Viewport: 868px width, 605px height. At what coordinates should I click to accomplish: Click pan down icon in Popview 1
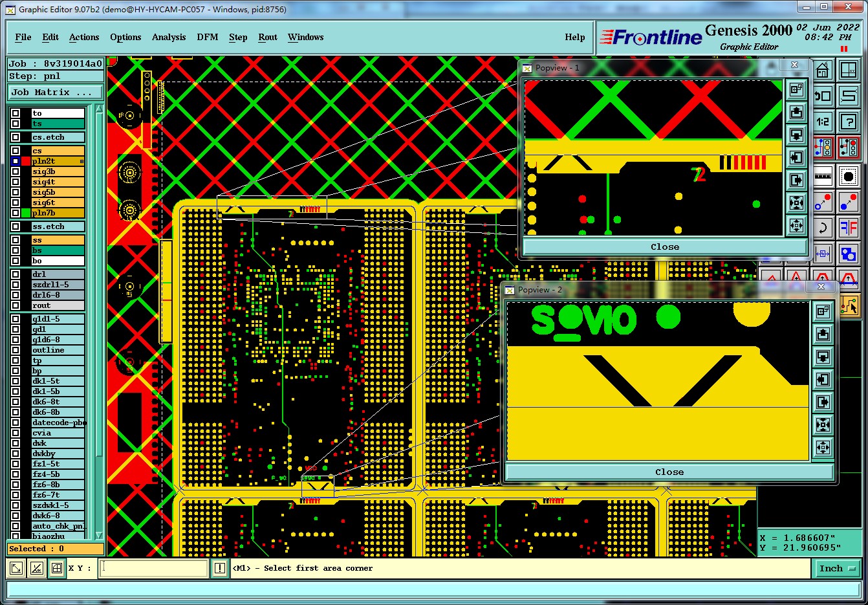pyautogui.click(x=797, y=135)
